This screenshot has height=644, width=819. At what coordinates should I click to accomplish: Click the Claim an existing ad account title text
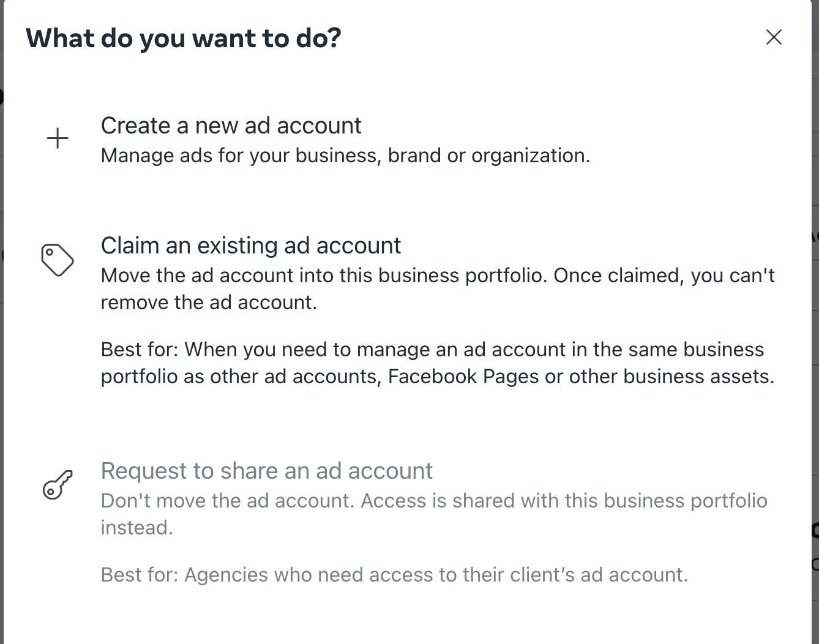(251, 245)
